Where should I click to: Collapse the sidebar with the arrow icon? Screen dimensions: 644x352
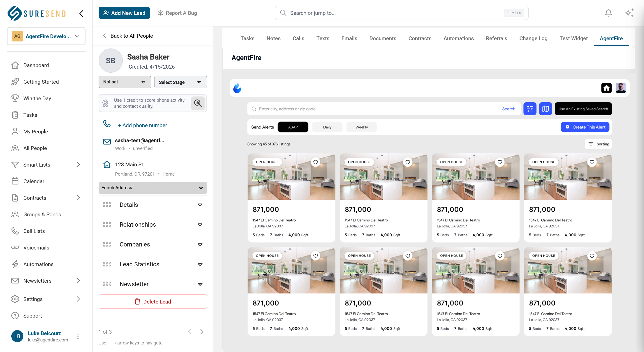click(x=81, y=14)
